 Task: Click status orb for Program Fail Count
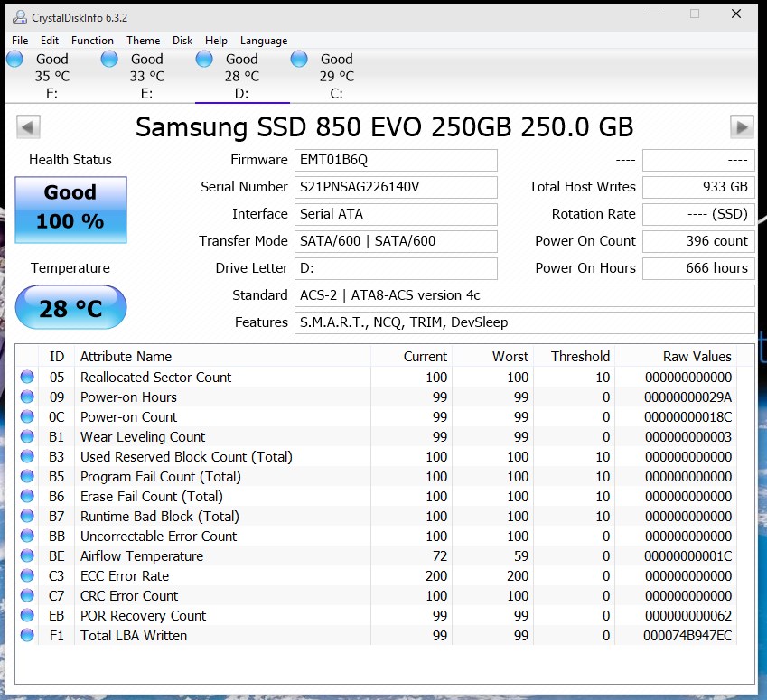(27, 476)
